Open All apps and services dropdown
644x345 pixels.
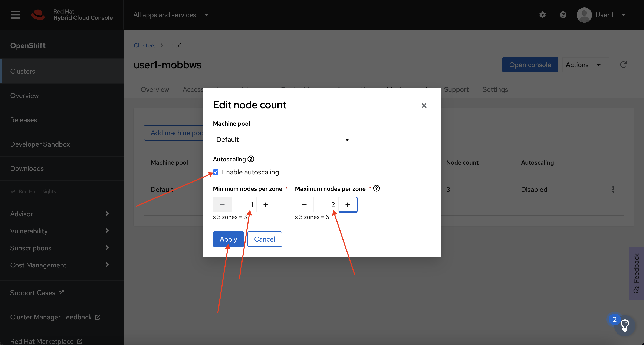pyautogui.click(x=171, y=15)
